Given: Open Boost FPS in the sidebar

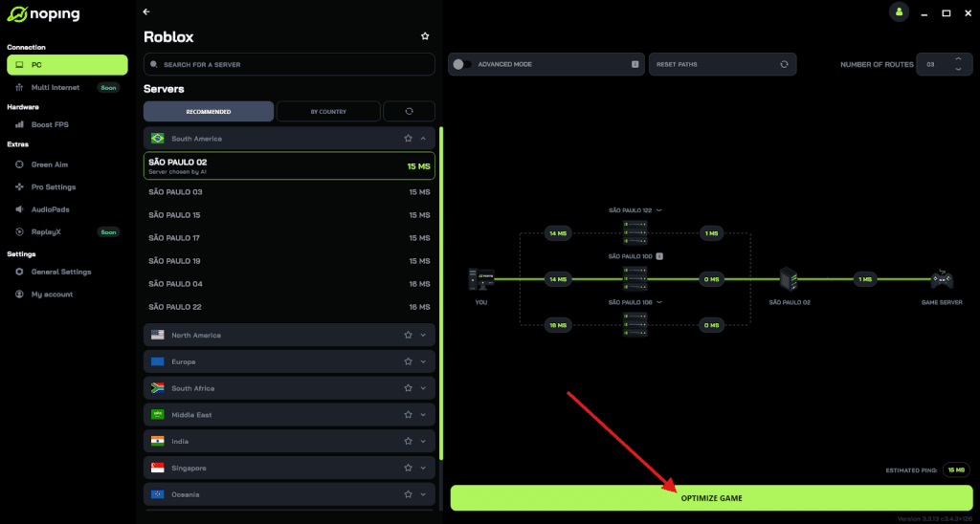Looking at the screenshot, I should click(x=50, y=125).
